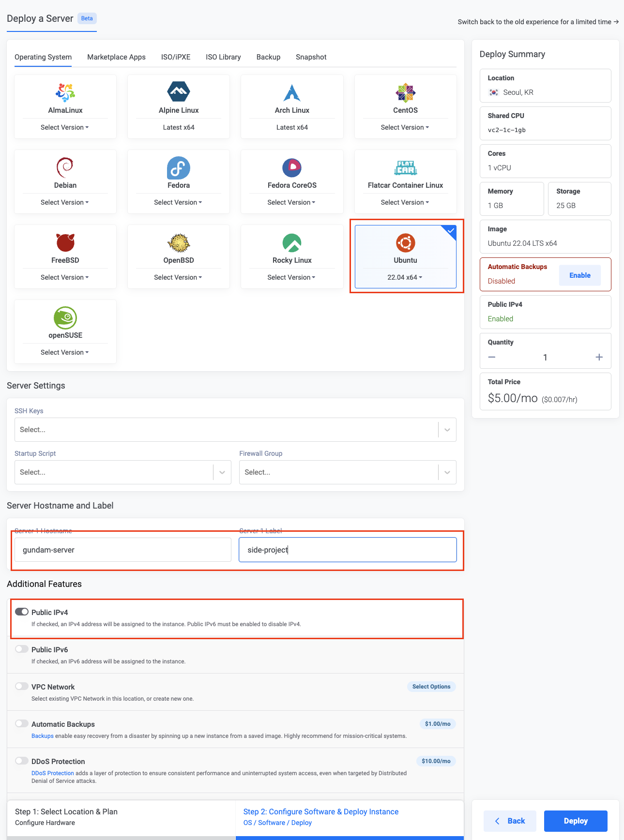Pick the Fedora CoreOS logo
The width and height of the screenshot is (624, 840).
pos(292,168)
